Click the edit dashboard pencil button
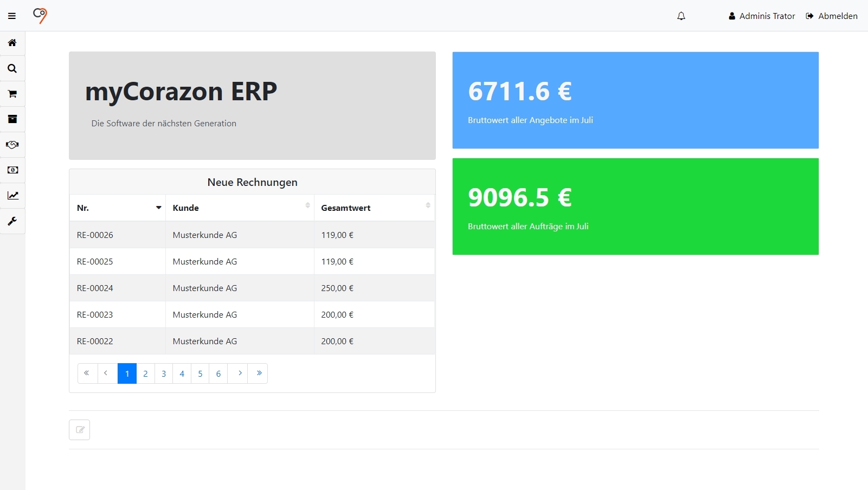 point(80,430)
